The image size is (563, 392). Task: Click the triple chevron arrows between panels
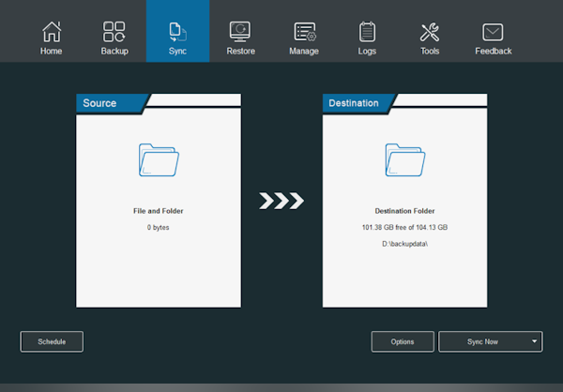point(281,200)
